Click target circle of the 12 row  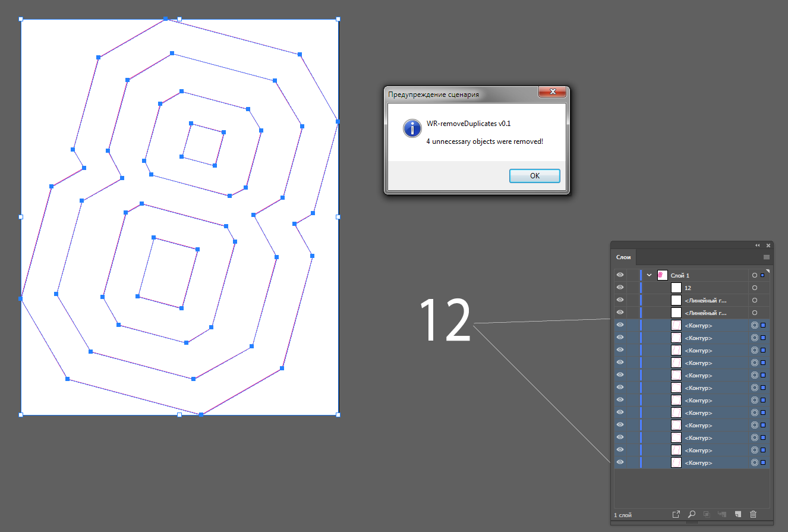click(x=755, y=288)
